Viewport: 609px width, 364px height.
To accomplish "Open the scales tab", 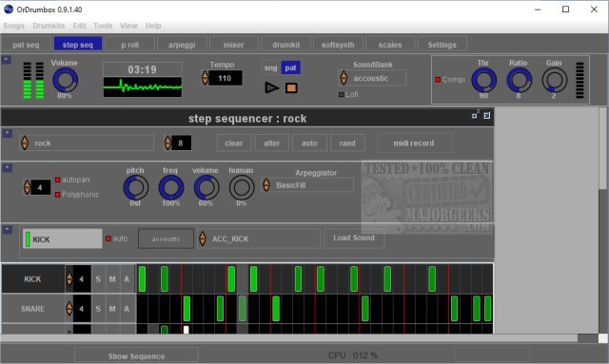I will pos(390,45).
